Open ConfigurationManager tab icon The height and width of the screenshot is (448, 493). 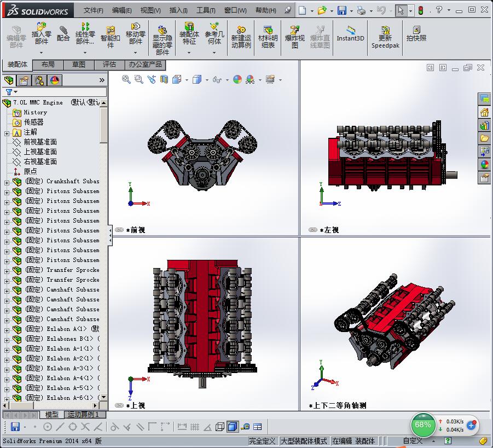(39, 80)
